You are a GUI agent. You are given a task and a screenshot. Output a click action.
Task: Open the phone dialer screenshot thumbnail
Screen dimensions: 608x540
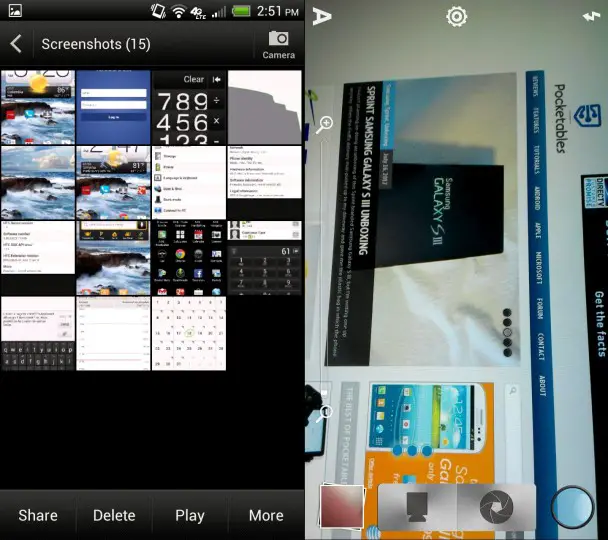tap(264, 258)
